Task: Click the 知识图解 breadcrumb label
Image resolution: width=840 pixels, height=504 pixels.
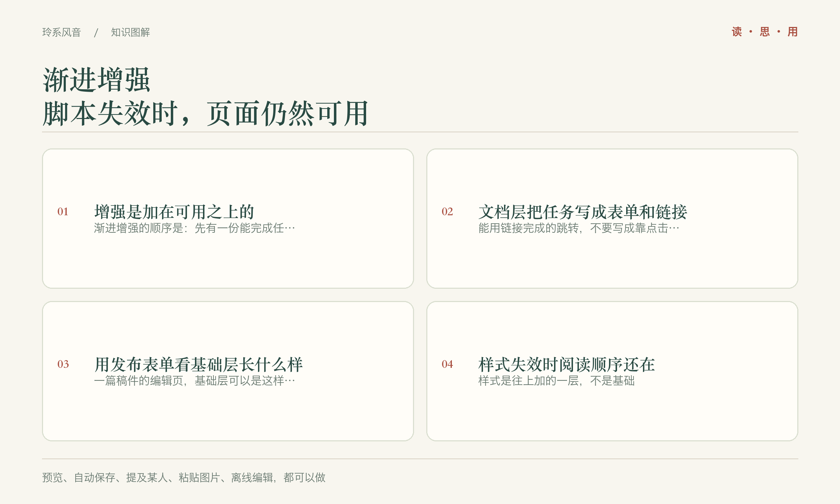Action: pos(130,32)
